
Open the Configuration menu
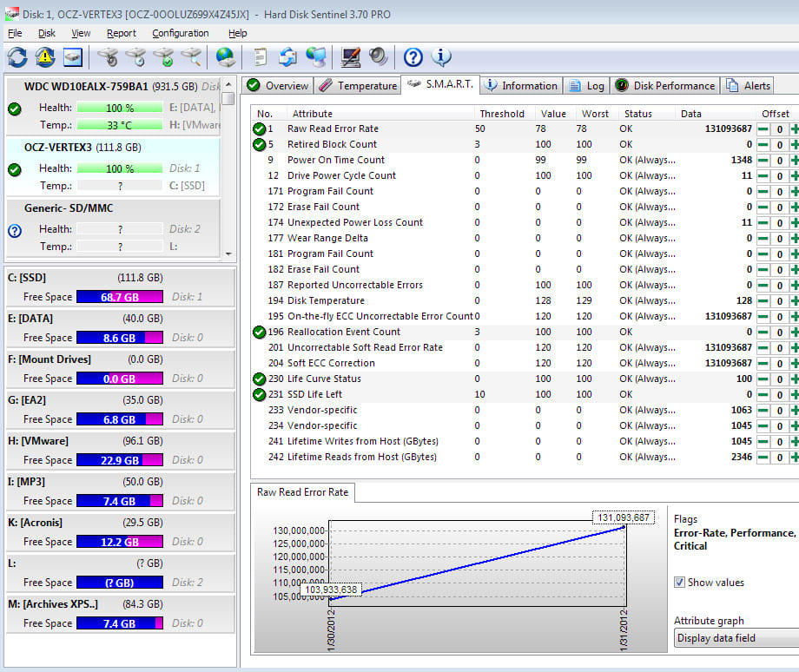181,33
